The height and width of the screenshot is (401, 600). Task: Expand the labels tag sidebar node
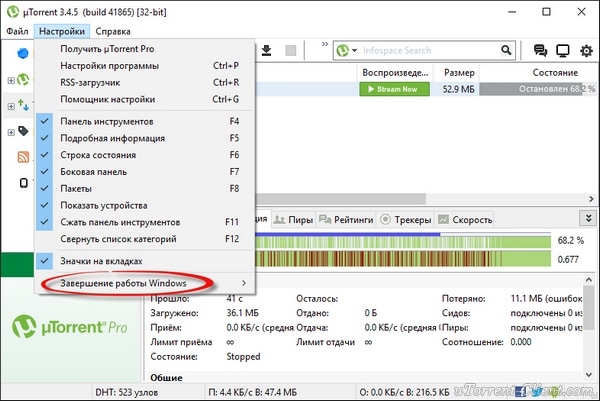11,132
